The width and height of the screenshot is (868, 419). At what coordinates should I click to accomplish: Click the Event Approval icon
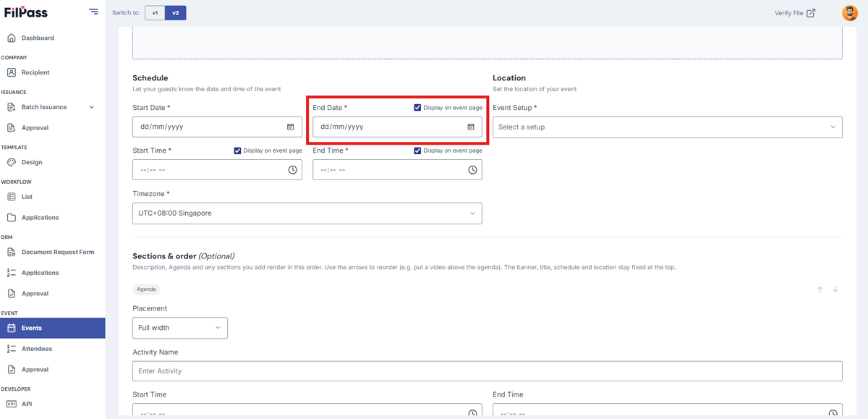click(x=11, y=369)
